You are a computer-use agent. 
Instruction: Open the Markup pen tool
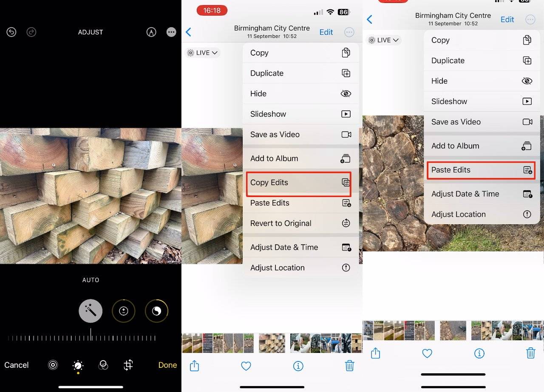pos(151,32)
